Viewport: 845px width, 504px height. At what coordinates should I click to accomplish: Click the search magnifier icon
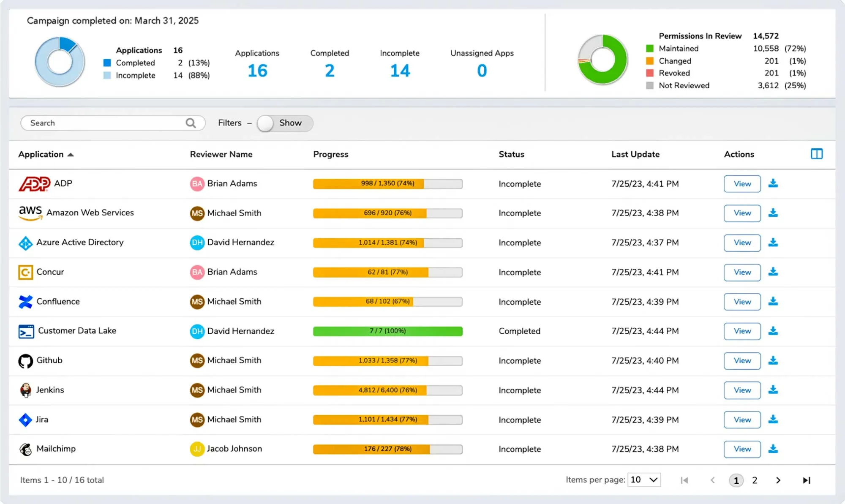(191, 123)
